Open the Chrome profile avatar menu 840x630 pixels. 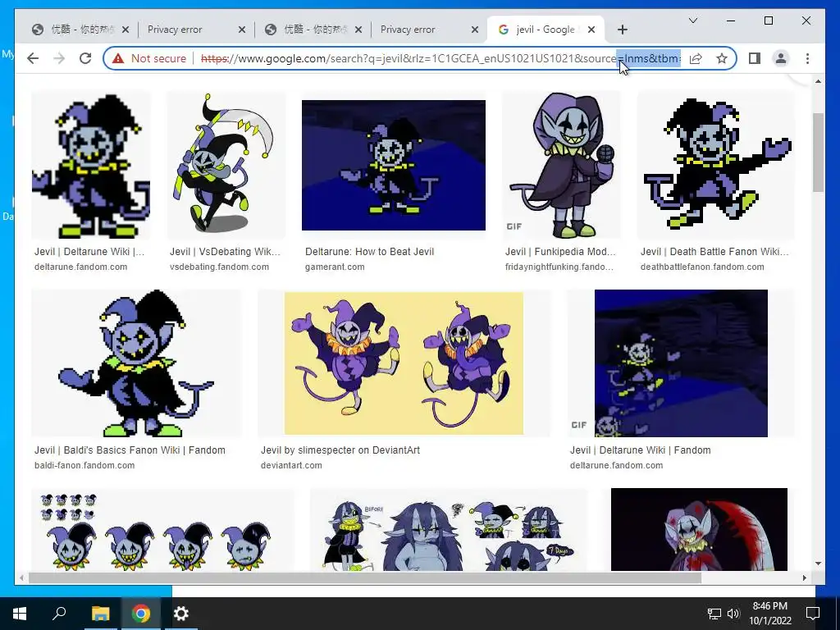coord(781,58)
